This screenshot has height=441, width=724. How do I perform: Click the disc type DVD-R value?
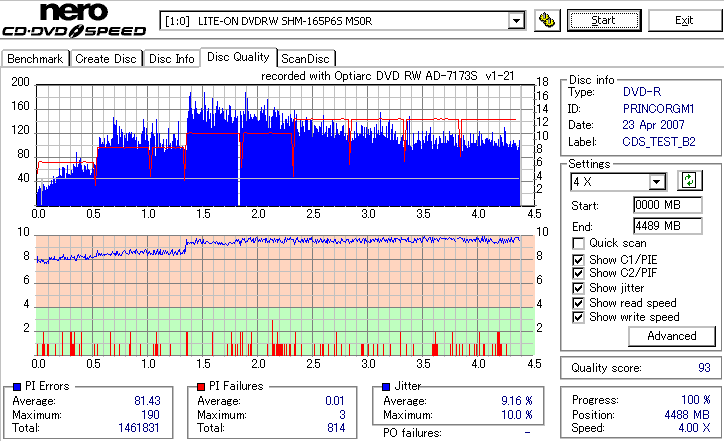642,91
